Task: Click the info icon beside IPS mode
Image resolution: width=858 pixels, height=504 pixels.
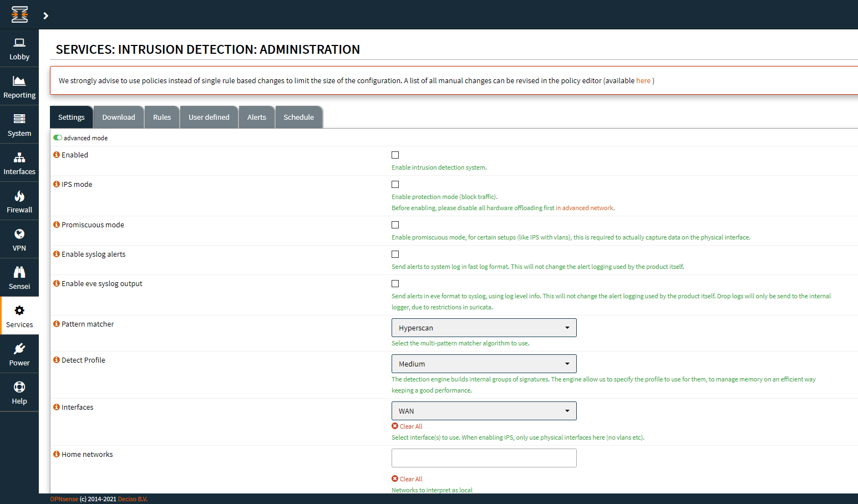Action: coord(57,184)
